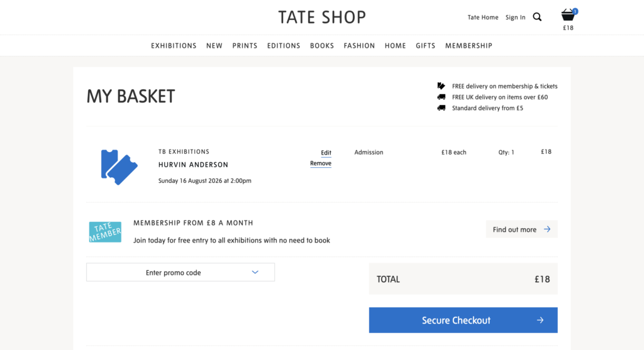Open the Gifts menu
This screenshot has width=644, height=350.
pyautogui.click(x=426, y=45)
